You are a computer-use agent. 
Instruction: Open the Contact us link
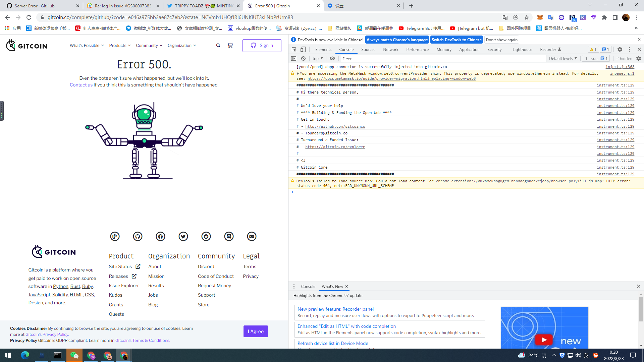[x=81, y=85]
